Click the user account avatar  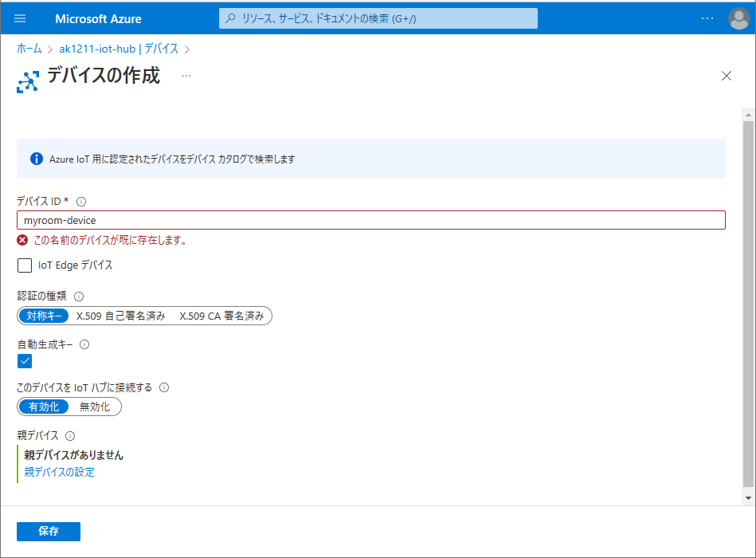pos(738,18)
